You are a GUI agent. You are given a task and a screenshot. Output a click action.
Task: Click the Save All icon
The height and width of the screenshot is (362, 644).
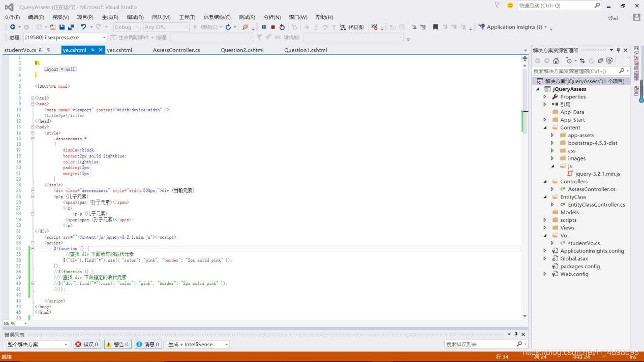click(71, 27)
